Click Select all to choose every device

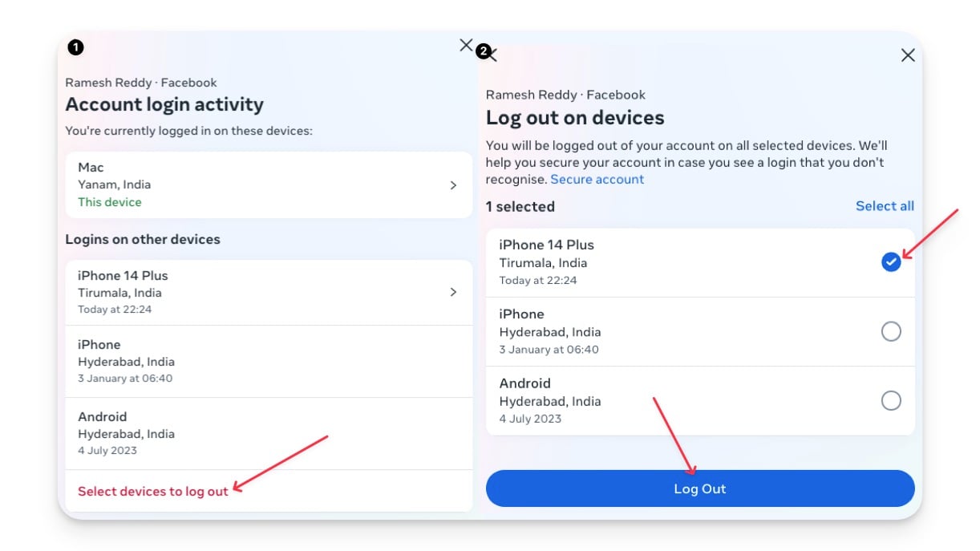click(885, 205)
